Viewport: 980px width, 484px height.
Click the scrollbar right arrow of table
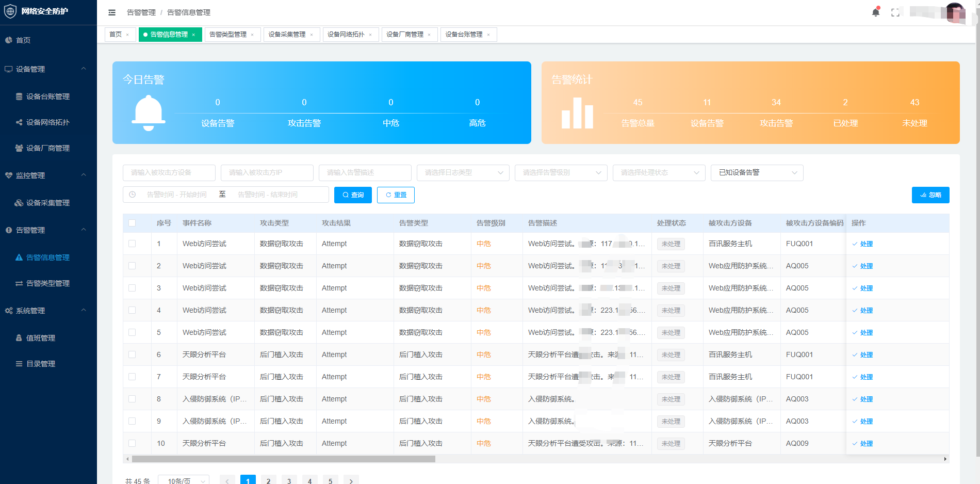coord(945,459)
